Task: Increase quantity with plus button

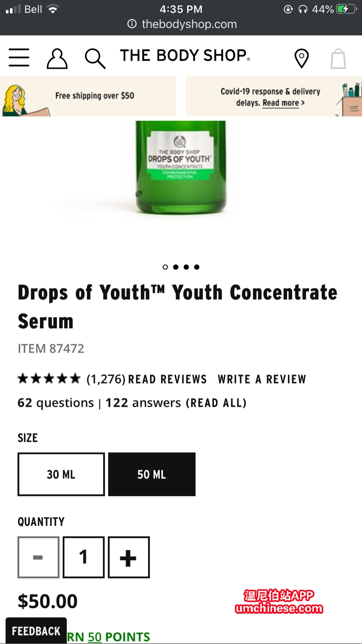Action: coord(129,557)
